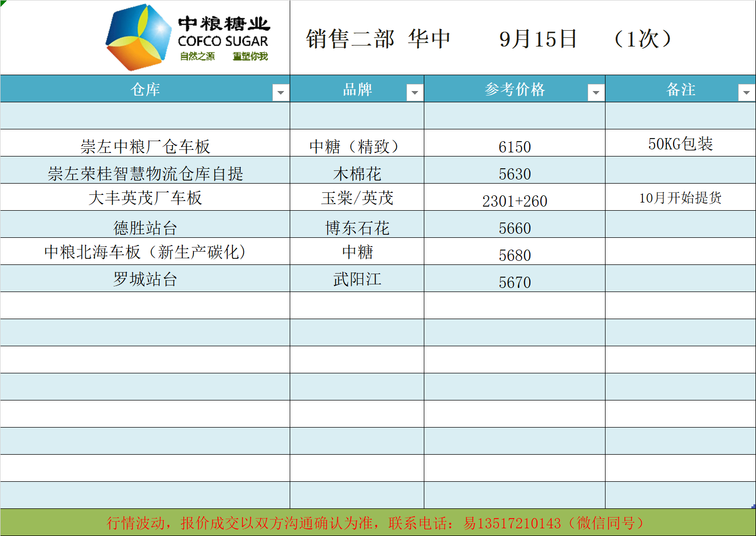Click the 武阳江 brand cell

click(x=357, y=279)
